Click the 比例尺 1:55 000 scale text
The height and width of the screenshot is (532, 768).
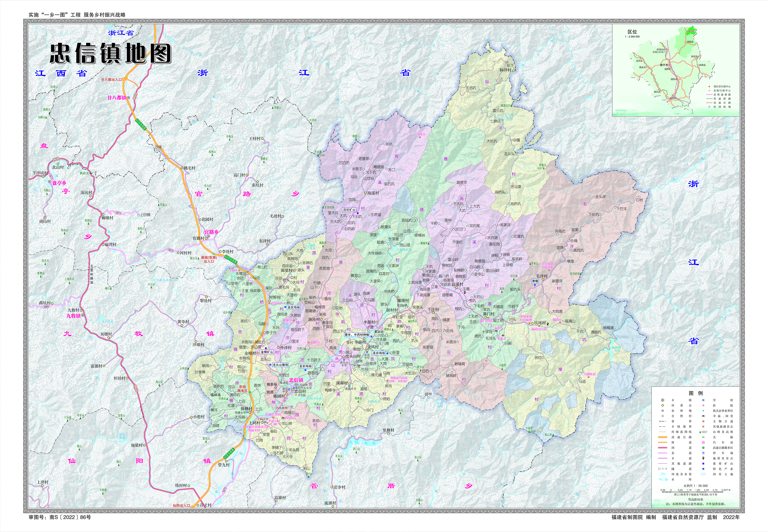(x=696, y=486)
